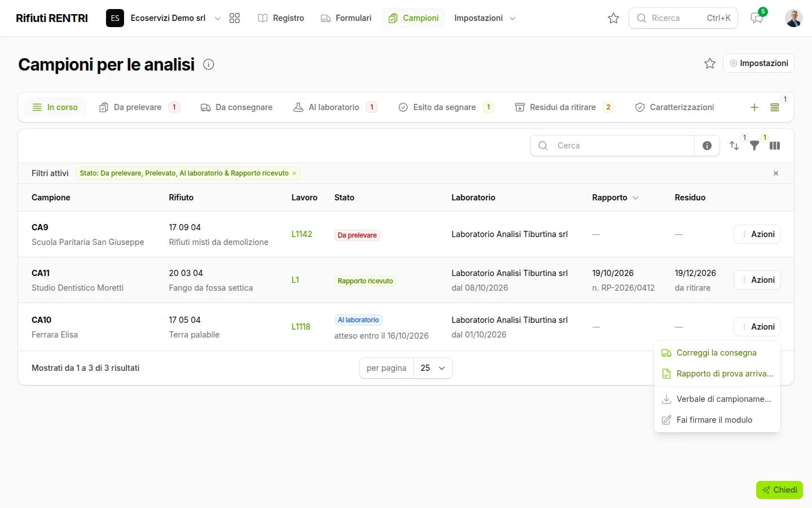Open the chat messages icon with badge 5

point(757,18)
